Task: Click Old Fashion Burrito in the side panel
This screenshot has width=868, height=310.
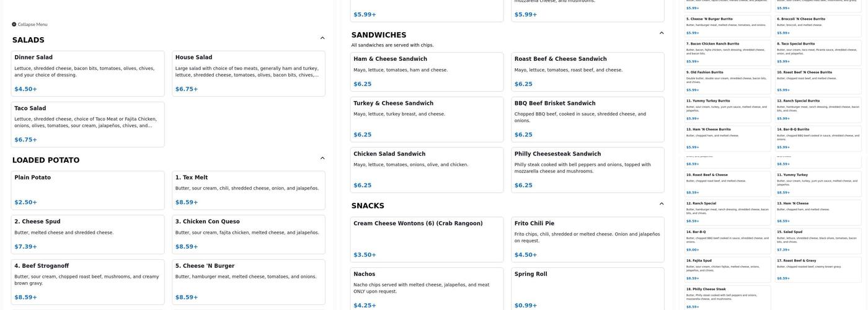Action: click(x=727, y=80)
